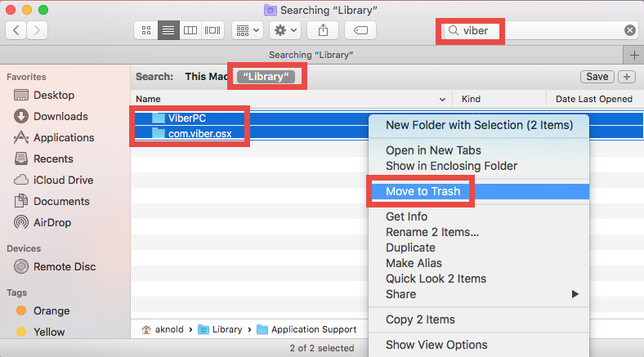Click the ViberPC folder icon
644x357 pixels.
158,118
